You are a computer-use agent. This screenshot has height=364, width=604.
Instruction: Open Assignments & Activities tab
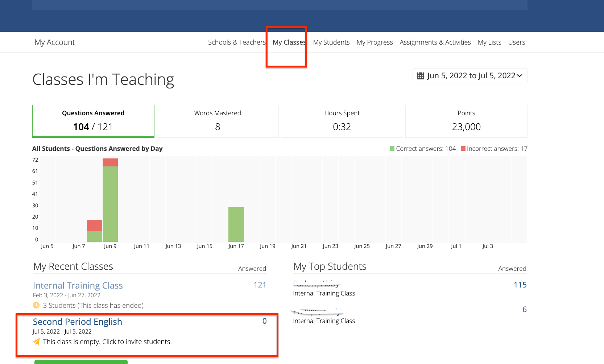click(435, 42)
